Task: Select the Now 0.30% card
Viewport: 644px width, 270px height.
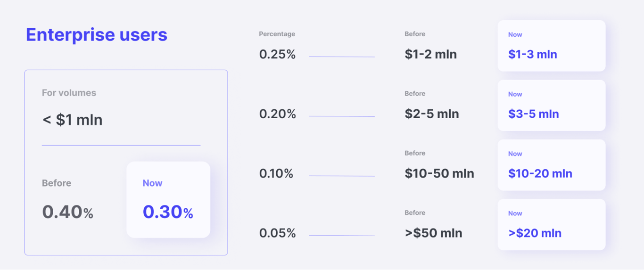Action: [168, 200]
